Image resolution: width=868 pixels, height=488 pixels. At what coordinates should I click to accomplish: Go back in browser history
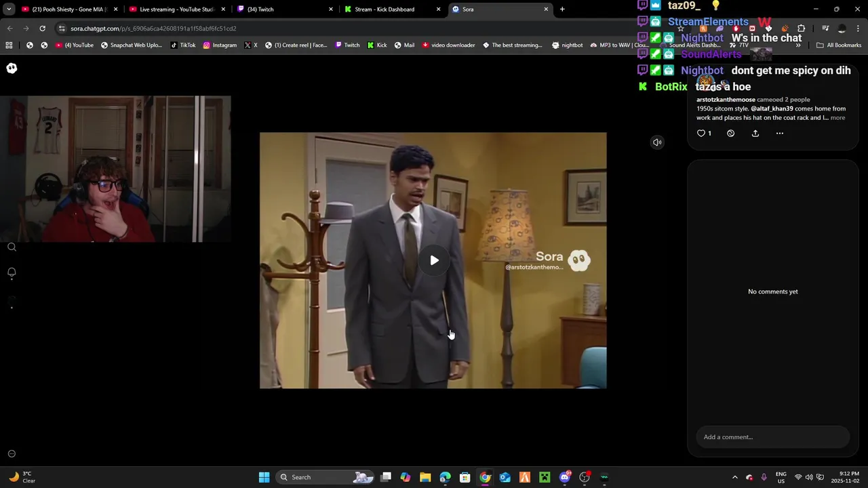point(9,28)
